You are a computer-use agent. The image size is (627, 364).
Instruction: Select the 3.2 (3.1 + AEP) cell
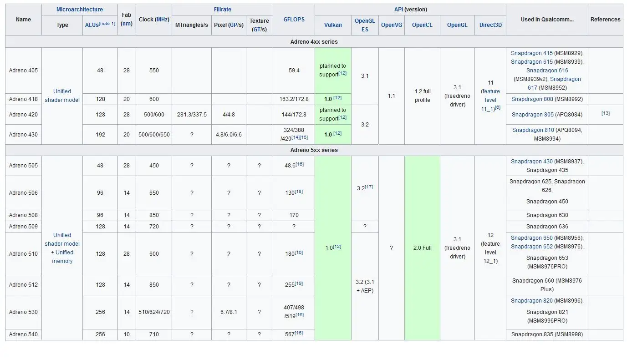click(x=365, y=286)
